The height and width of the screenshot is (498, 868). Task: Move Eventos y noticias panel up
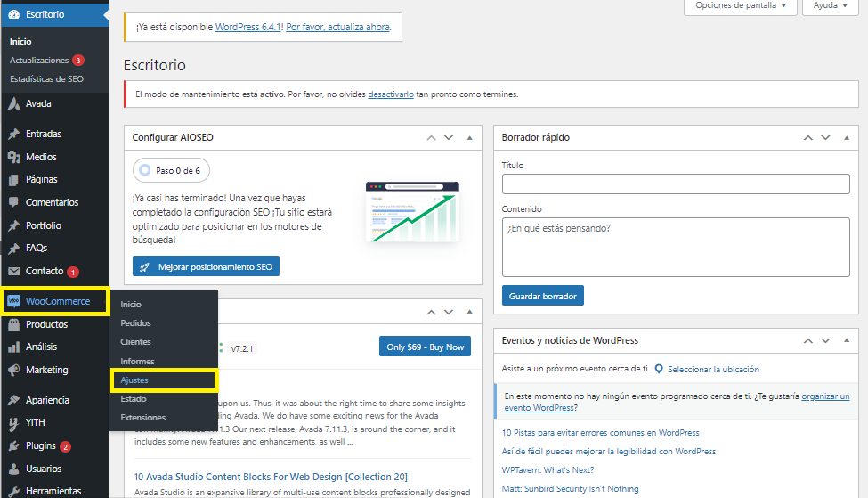coord(807,340)
